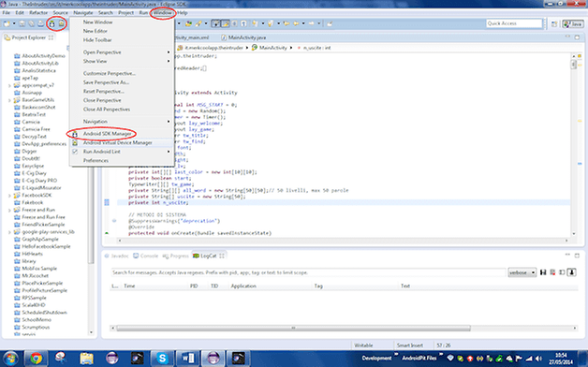Viewport: 588px width, 367px height.
Task: Open the Show View submenu
Action: 122,61
